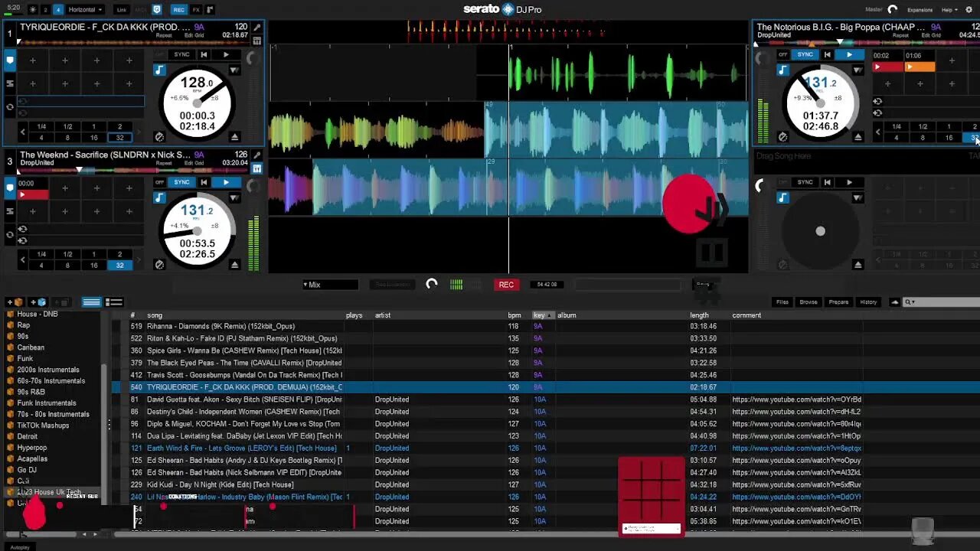The image size is (980, 551).
Task: Toggle SYNC on the empty deck
Action: 805,182
